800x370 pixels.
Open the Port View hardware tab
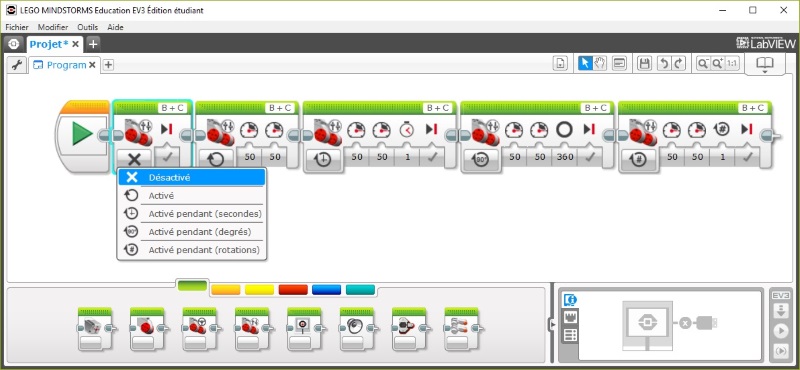570,317
